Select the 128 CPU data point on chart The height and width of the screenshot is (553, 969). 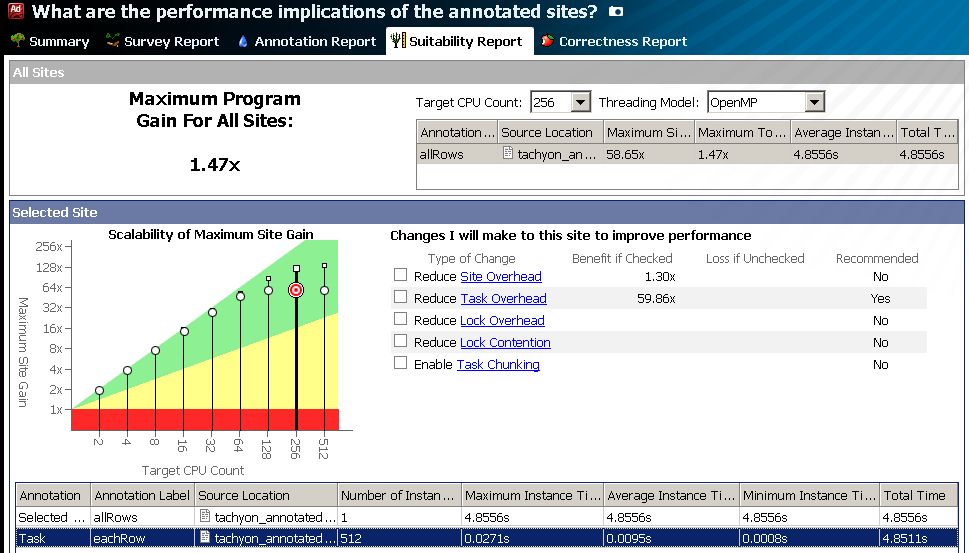268,290
